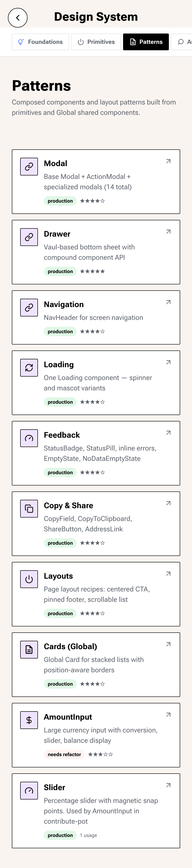Open Modal via its arrow icon

(x=168, y=161)
